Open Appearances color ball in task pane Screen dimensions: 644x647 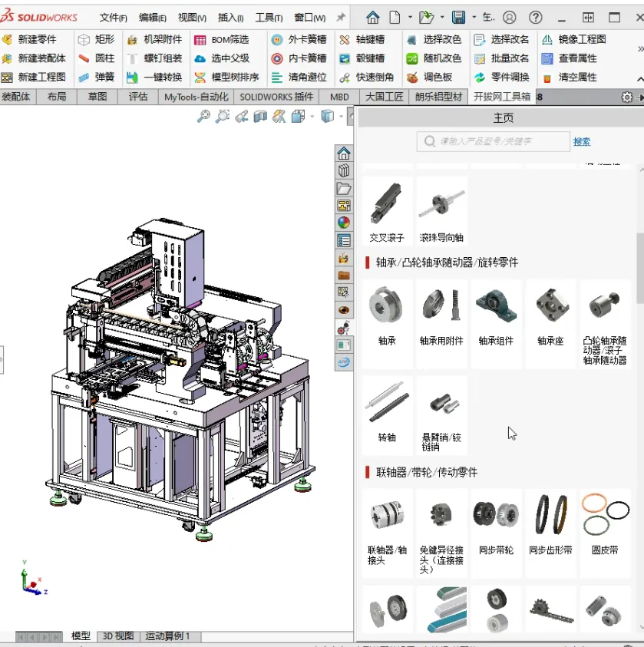tap(344, 223)
